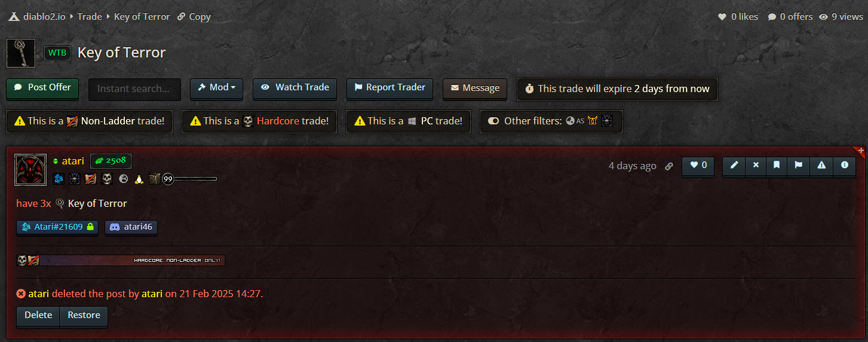Like the post with heart button
868x342 pixels.
698,166
